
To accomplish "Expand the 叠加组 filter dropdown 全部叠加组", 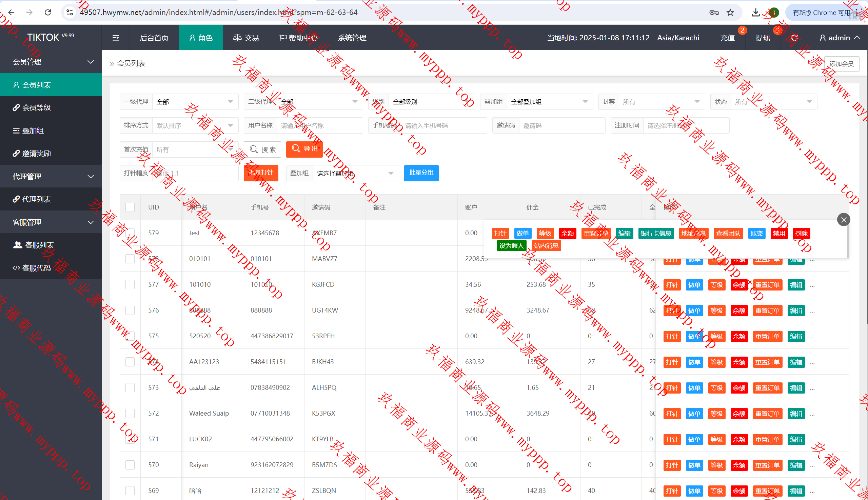I will (x=549, y=102).
